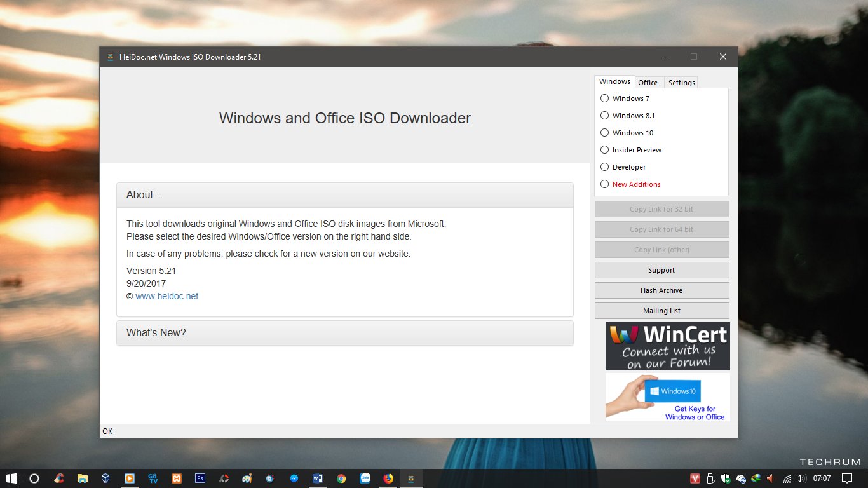Click the volume speaker tray icon

(x=801, y=478)
